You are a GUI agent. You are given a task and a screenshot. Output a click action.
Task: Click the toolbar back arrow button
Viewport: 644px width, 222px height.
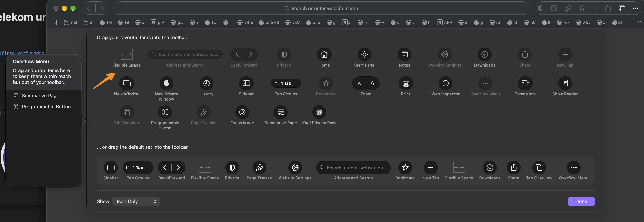click(89, 8)
